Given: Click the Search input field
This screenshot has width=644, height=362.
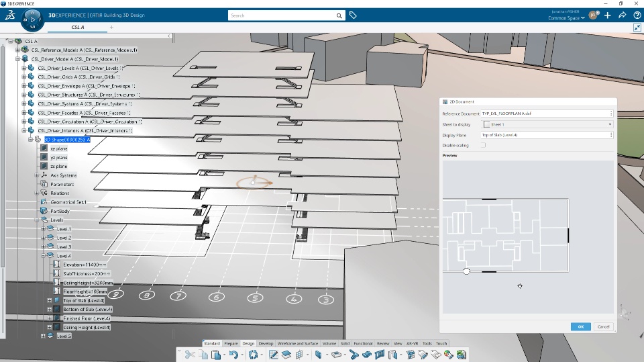Looking at the screenshot, I should tap(282, 15).
